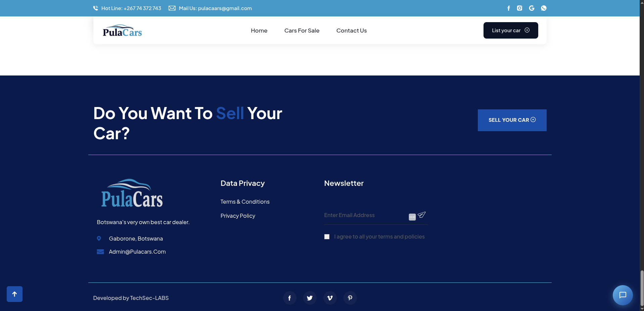
Task: Tick the agree to terms checkbox
Action: click(x=327, y=237)
